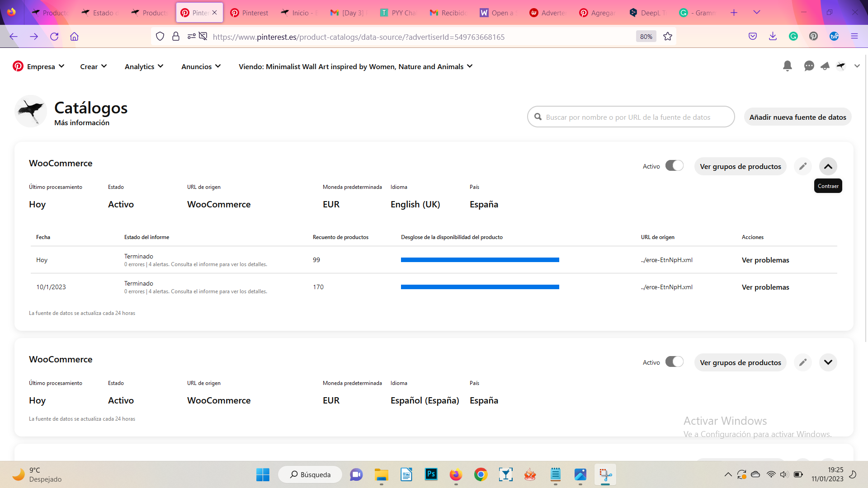Image resolution: width=868 pixels, height=488 pixels.
Task: Open Google Chrome from the taskbar
Action: (481, 474)
